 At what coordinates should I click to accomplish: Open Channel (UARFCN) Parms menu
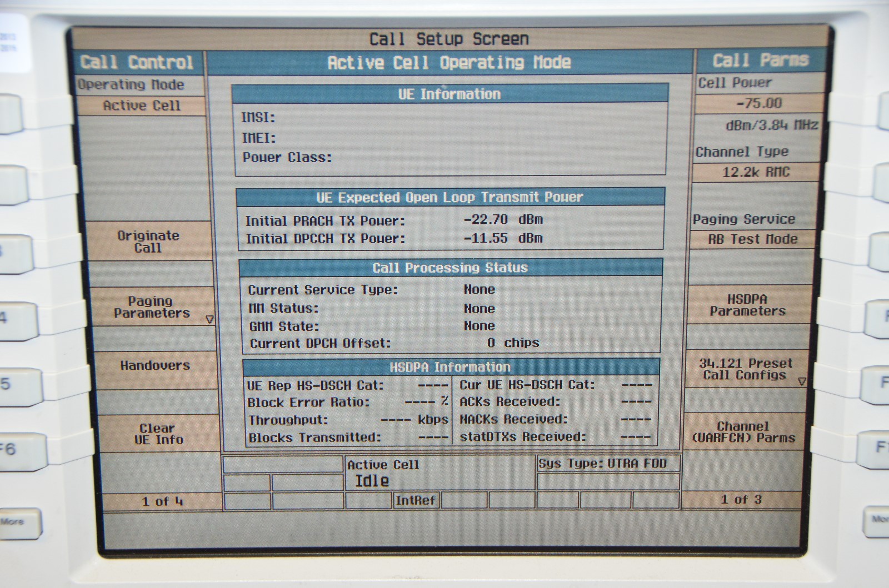(x=743, y=432)
